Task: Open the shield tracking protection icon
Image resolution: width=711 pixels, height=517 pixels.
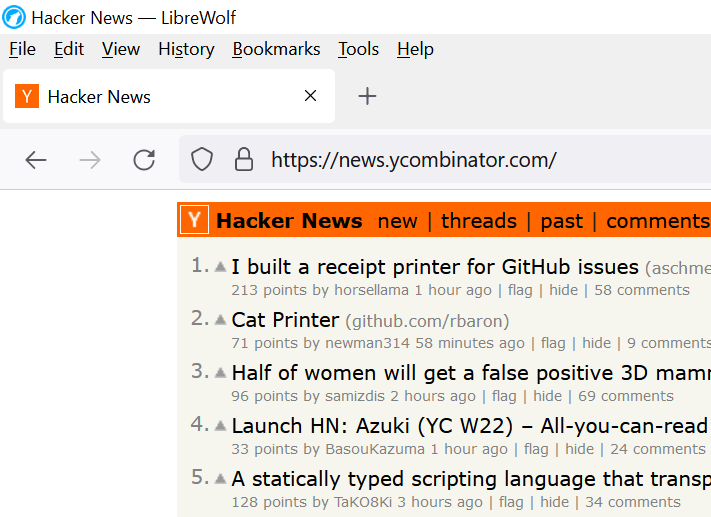Action: [x=202, y=160]
